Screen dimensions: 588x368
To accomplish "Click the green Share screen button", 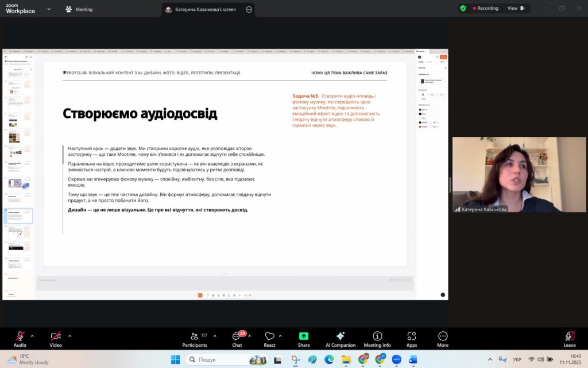I will (304, 339).
